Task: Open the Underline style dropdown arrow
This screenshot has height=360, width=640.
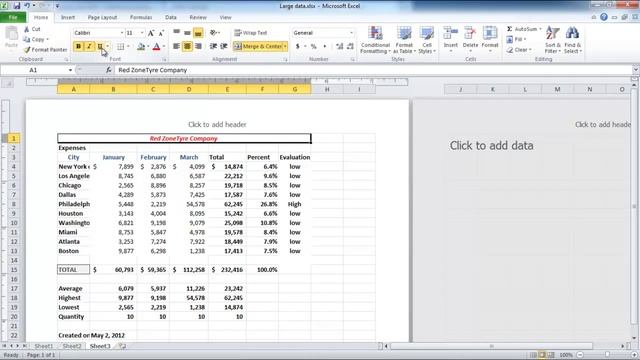Action: 107,47
